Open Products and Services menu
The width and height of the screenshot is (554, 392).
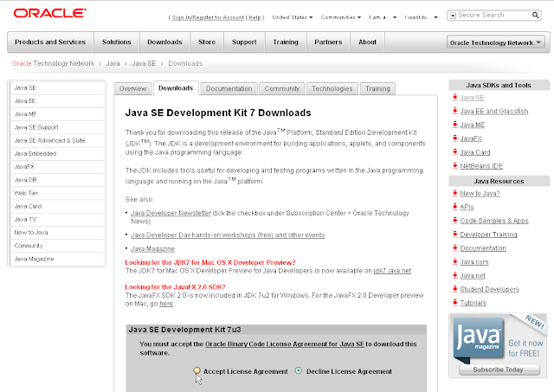tap(50, 42)
